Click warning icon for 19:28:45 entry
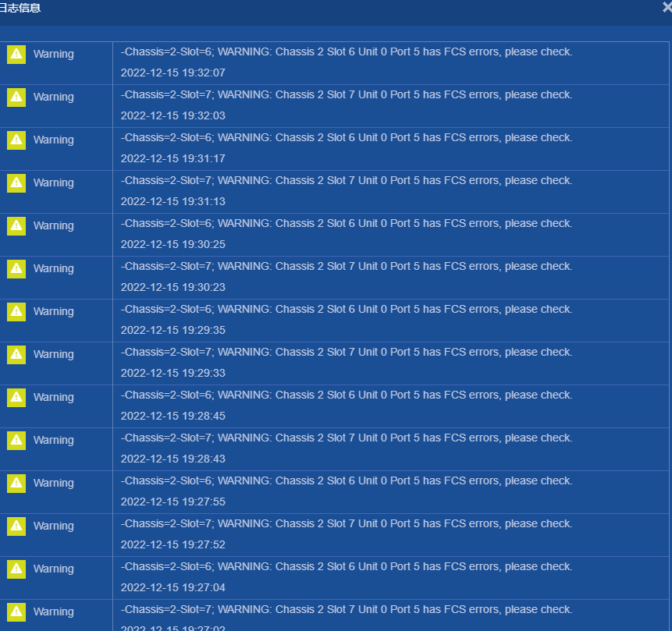 [16, 398]
